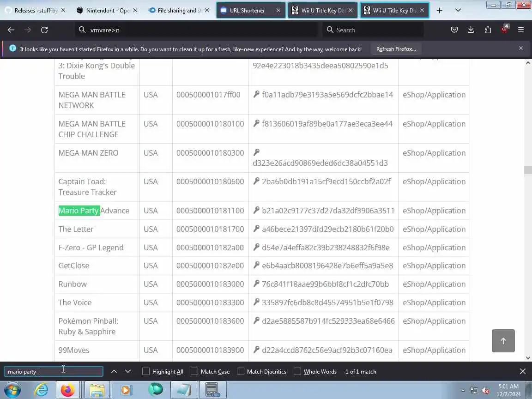Click scrollbar down arrow
The height and width of the screenshot is (399, 532).
coord(527,357)
